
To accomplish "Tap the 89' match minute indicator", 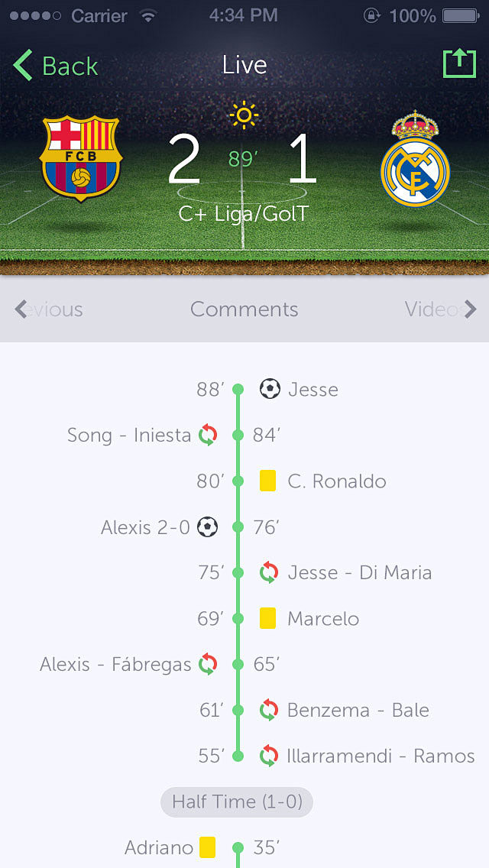I will point(243,160).
